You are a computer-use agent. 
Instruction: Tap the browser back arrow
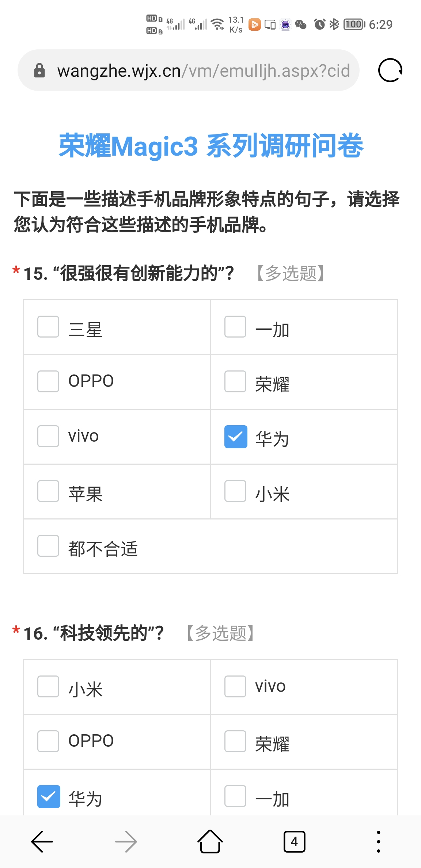42,842
